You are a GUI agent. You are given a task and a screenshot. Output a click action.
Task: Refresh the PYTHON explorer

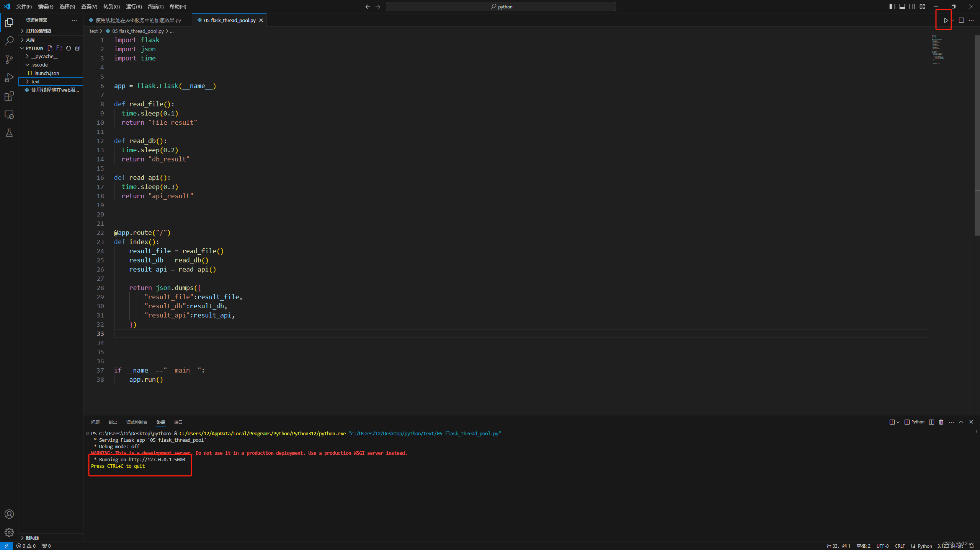point(69,48)
